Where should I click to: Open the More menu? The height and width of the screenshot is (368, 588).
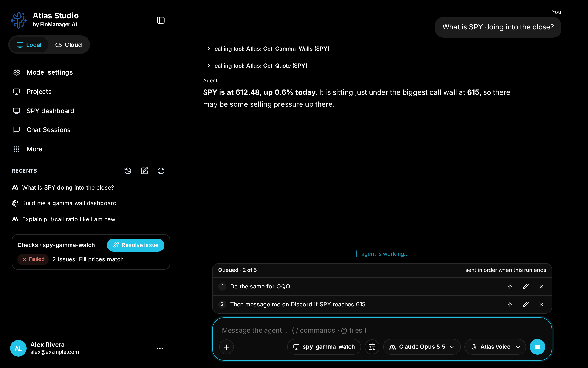(x=28, y=149)
